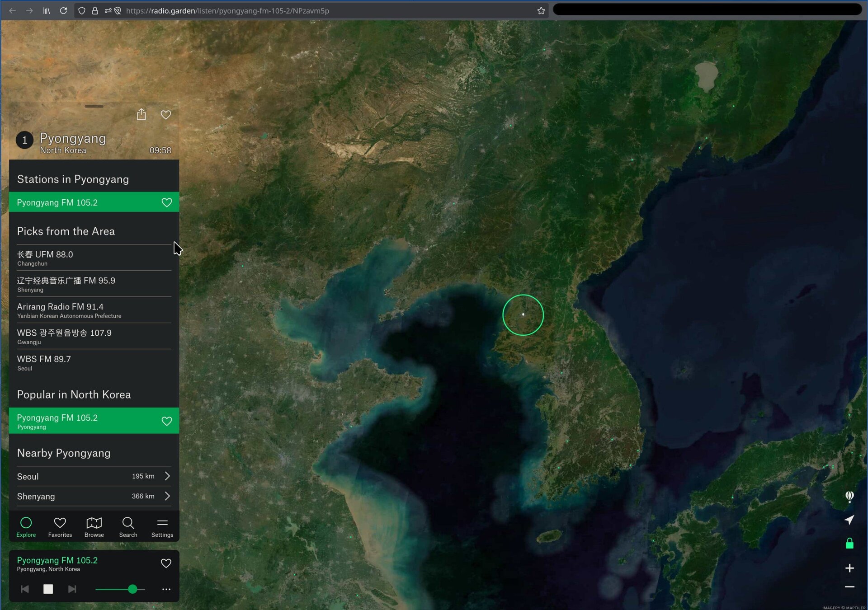Switch to the Browse tab
The width and height of the screenshot is (868, 610).
click(x=94, y=527)
